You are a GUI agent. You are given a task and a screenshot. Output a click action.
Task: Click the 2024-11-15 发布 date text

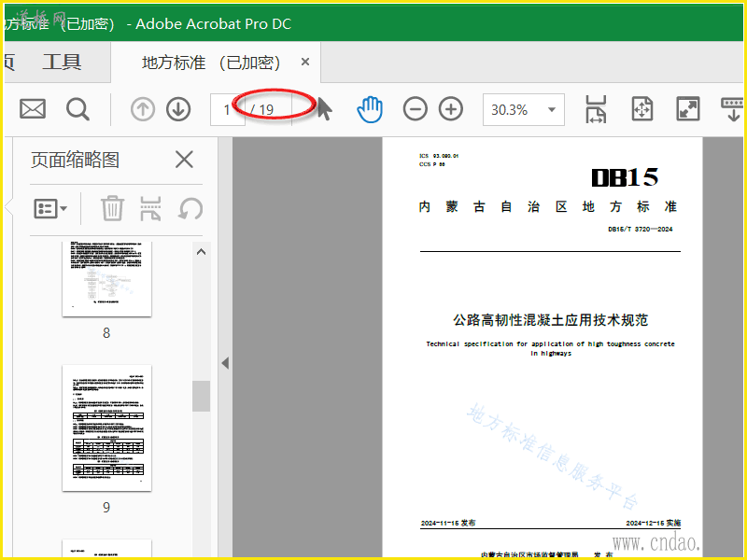[448, 523]
